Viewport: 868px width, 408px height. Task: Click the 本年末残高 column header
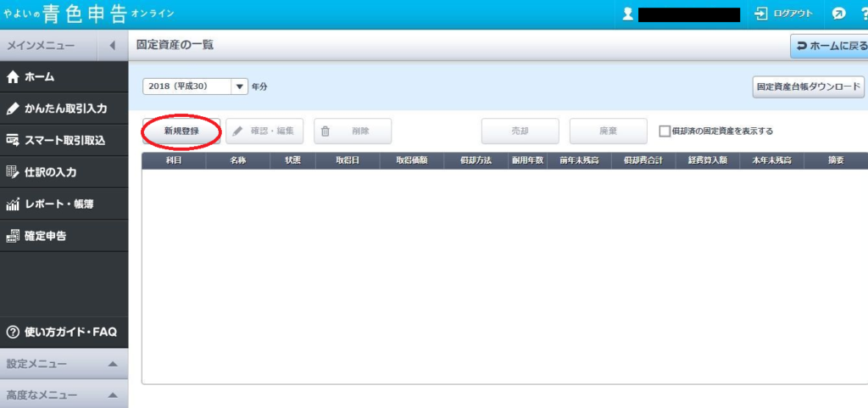[x=771, y=160]
